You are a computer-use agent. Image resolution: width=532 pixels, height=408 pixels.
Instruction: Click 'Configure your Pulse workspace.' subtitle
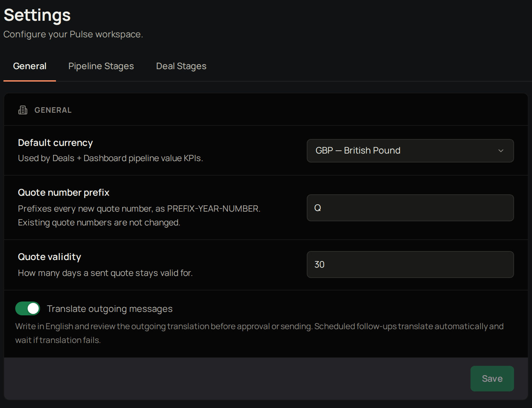(x=73, y=34)
